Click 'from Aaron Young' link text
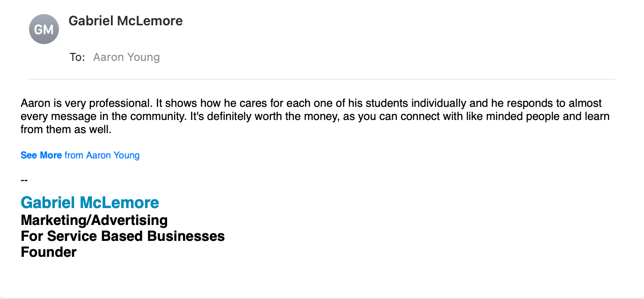 coord(102,155)
